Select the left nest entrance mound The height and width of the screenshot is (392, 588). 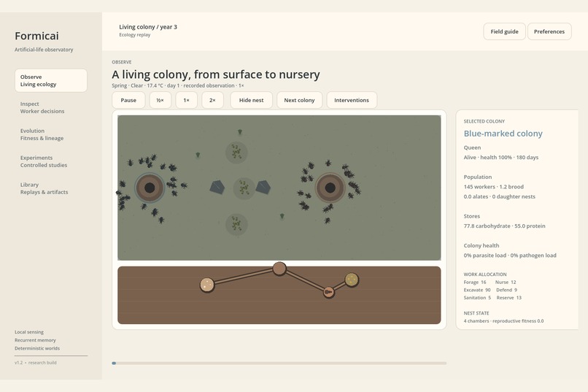150,188
